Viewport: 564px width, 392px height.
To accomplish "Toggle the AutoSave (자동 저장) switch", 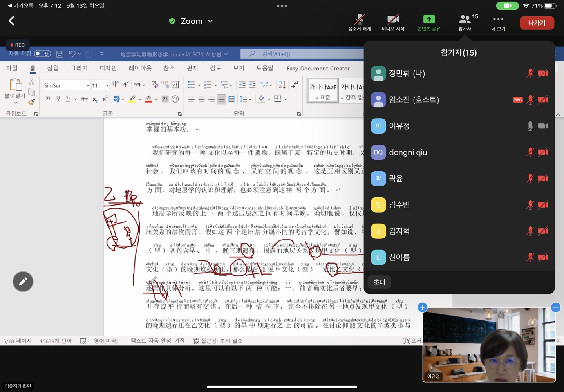I will point(42,54).
